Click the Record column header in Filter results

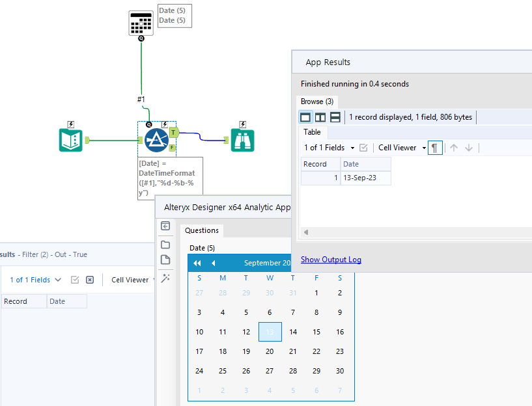click(24, 301)
